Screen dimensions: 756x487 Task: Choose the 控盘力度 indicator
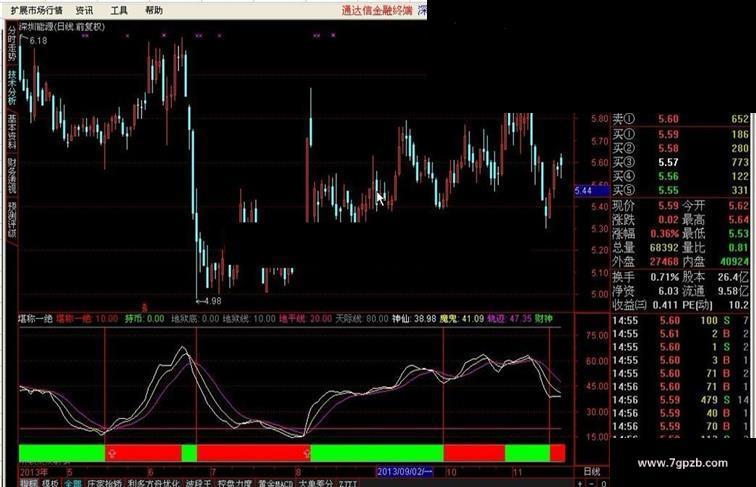(x=235, y=483)
